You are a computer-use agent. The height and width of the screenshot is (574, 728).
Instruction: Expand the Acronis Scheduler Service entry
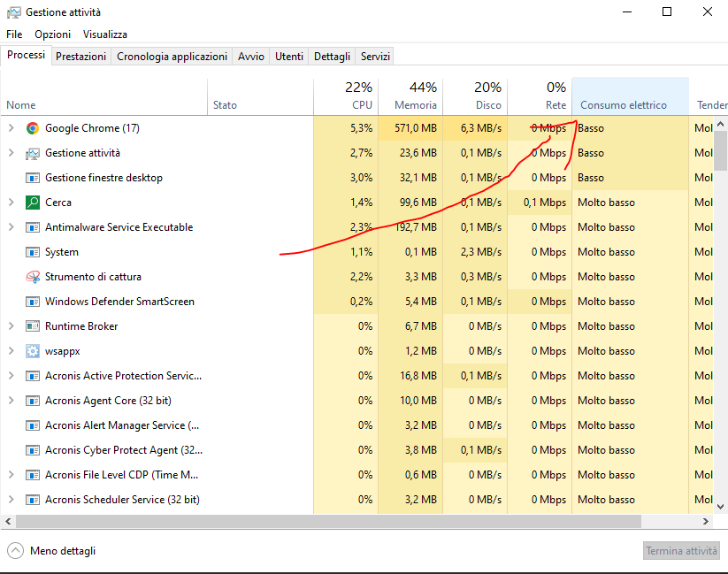(11, 500)
